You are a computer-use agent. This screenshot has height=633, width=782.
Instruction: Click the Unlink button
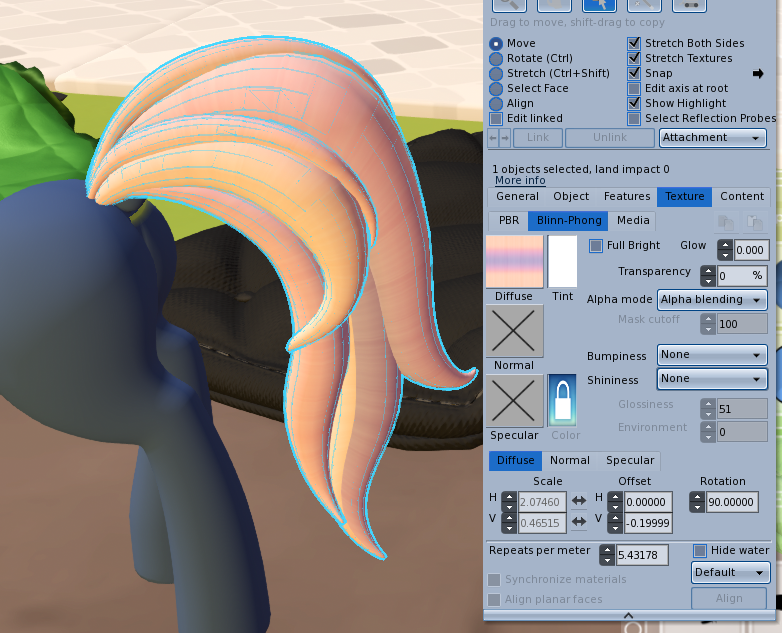[609, 138]
